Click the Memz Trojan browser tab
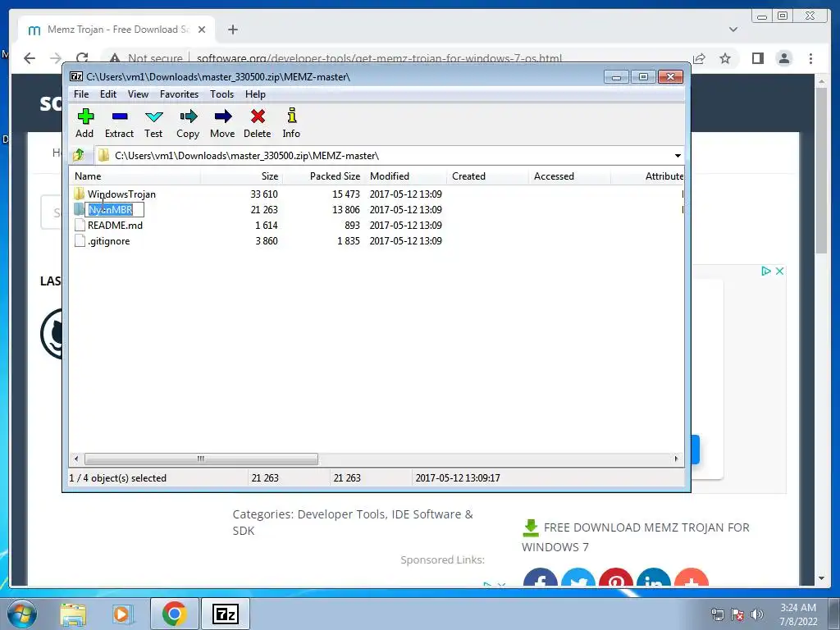The width and height of the screenshot is (840, 630). pos(115,30)
